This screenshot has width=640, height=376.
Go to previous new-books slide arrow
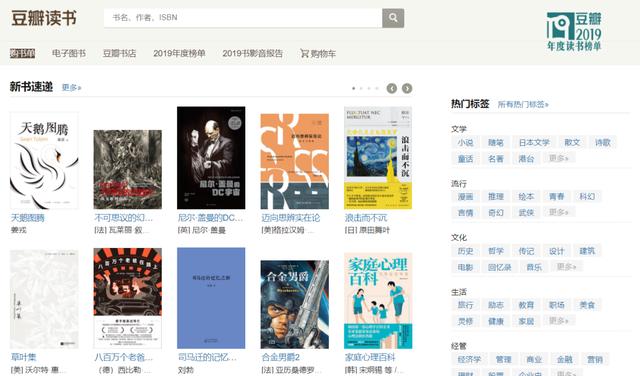pos(391,88)
